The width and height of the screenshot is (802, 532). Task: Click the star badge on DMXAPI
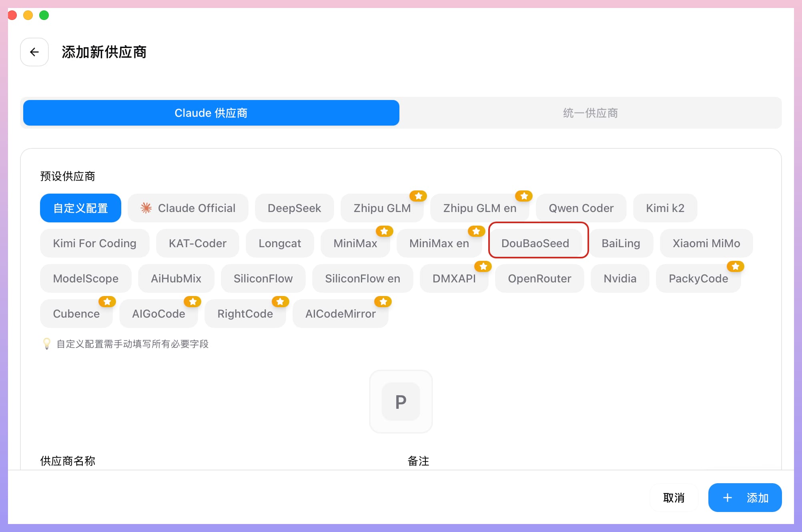pos(483,266)
